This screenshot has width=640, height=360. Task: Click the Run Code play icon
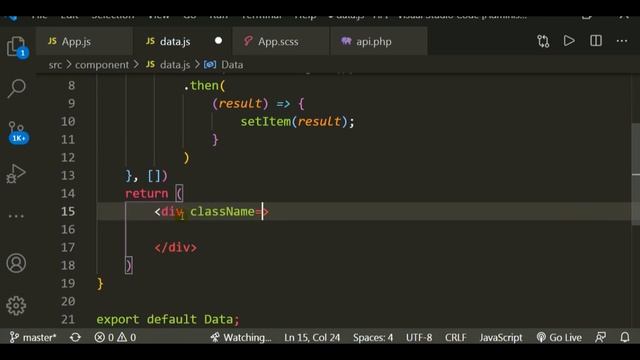coord(569,41)
